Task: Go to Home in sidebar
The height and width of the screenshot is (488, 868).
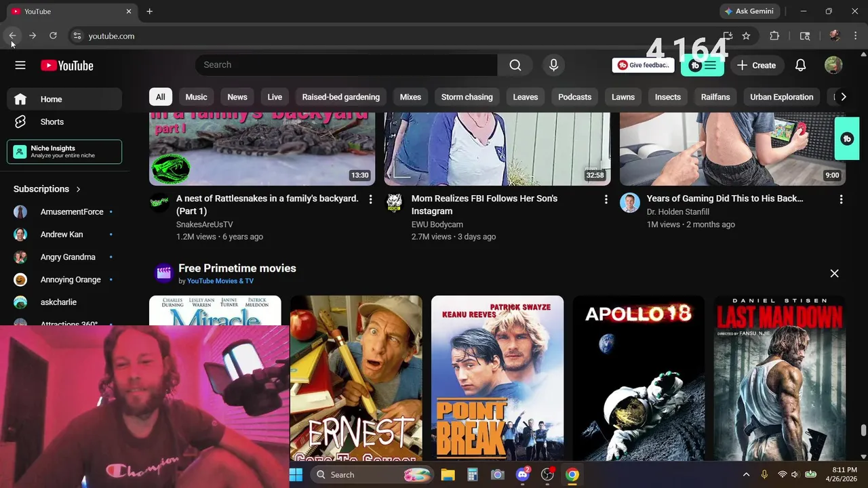Action: coord(64,99)
